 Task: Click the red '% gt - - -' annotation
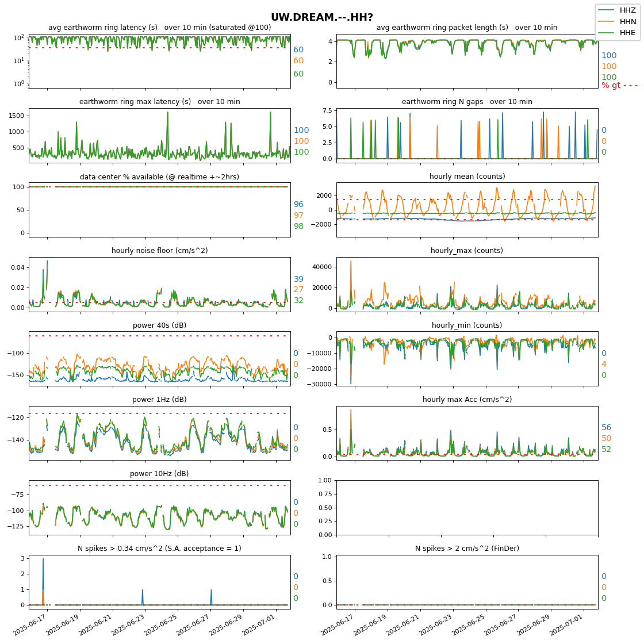click(x=620, y=86)
